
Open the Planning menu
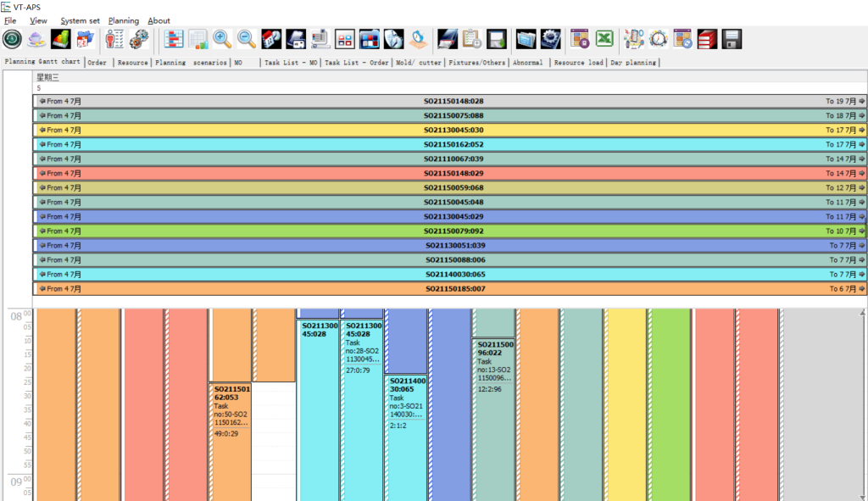point(124,20)
